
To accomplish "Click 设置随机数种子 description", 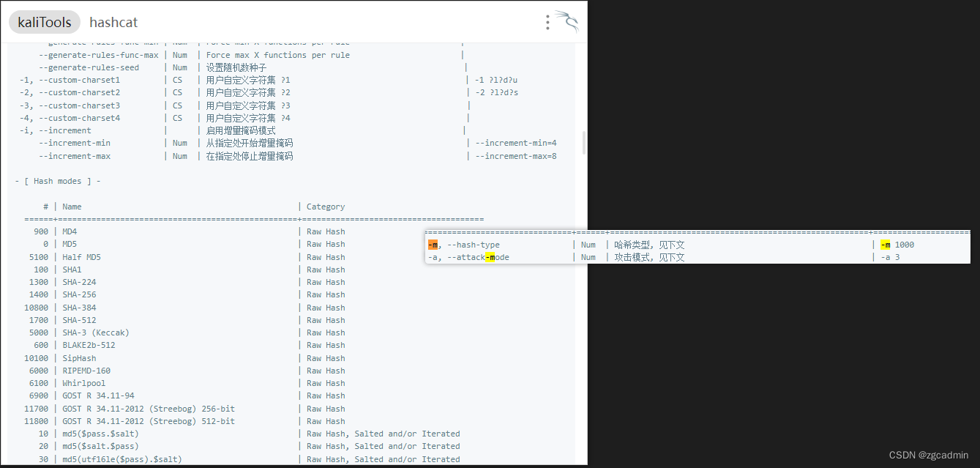I will (236, 67).
